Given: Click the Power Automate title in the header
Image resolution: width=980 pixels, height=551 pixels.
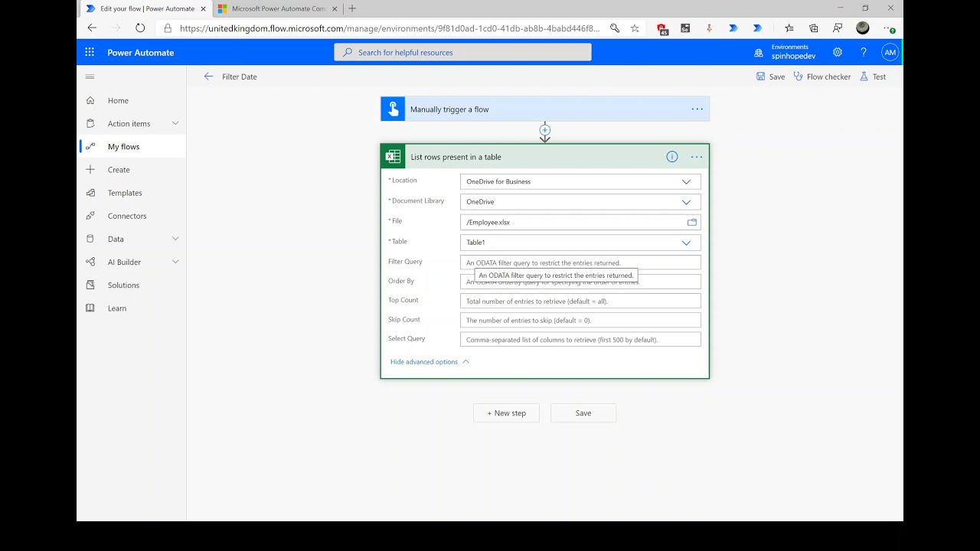Looking at the screenshot, I should (x=141, y=52).
